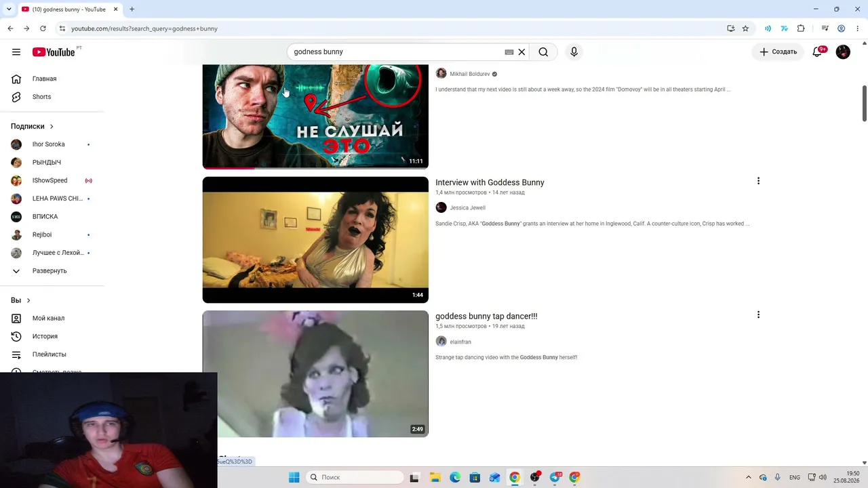This screenshot has height=488, width=868.
Task: Go forward in browser history
Action: tap(26, 28)
